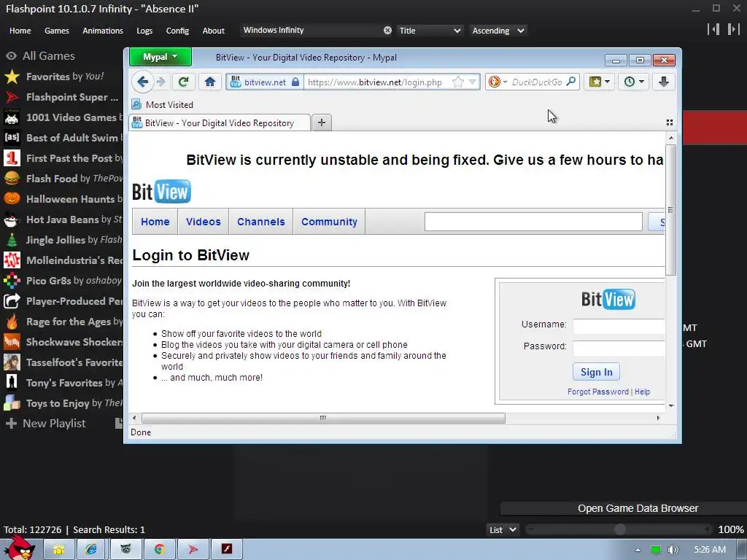Open the Flashpoint Logs tab
This screenshot has width=747, height=560.
pyautogui.click(x=144, y=31)
